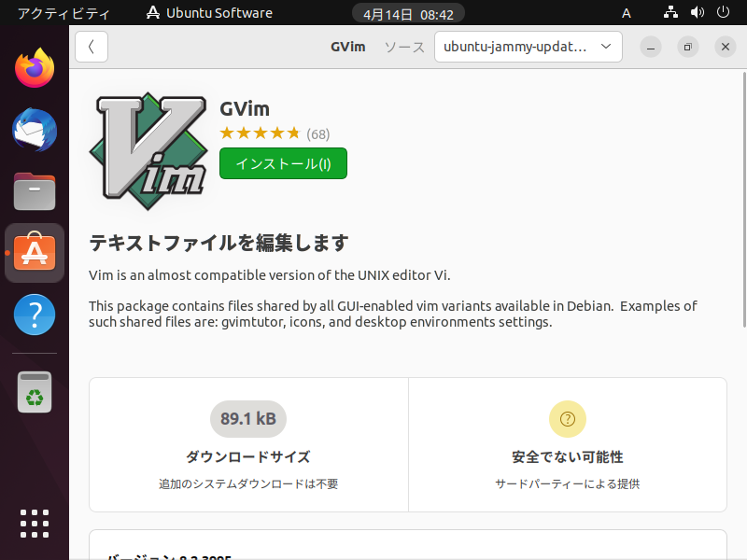747x560 pixels.
Task: Click the GVim title beside the logo
Action: tap(245, 109)
